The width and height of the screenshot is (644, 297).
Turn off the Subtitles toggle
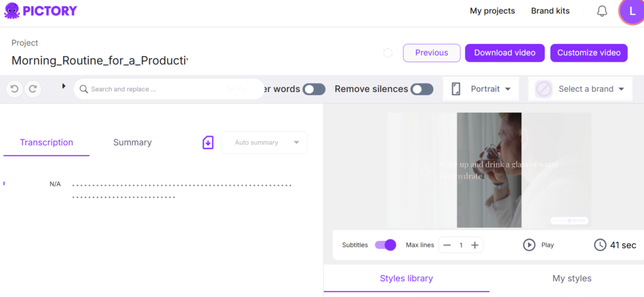point(385,245)
